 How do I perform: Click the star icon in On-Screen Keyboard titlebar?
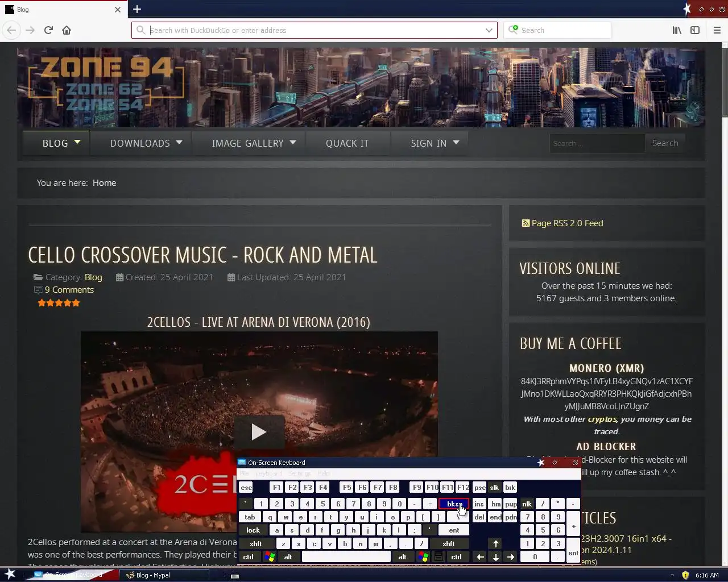coord(541,462)
